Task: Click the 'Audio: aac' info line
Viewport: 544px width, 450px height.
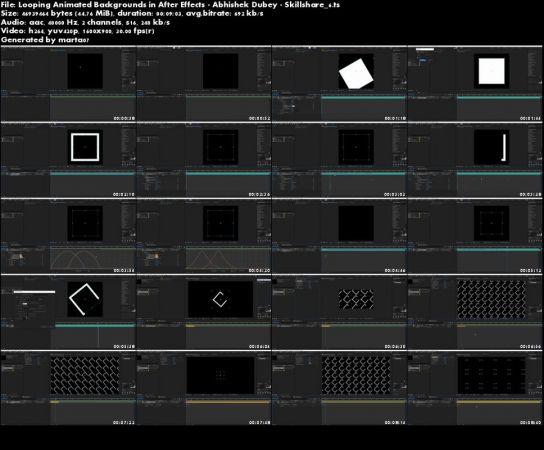Action: click(85, 22)
